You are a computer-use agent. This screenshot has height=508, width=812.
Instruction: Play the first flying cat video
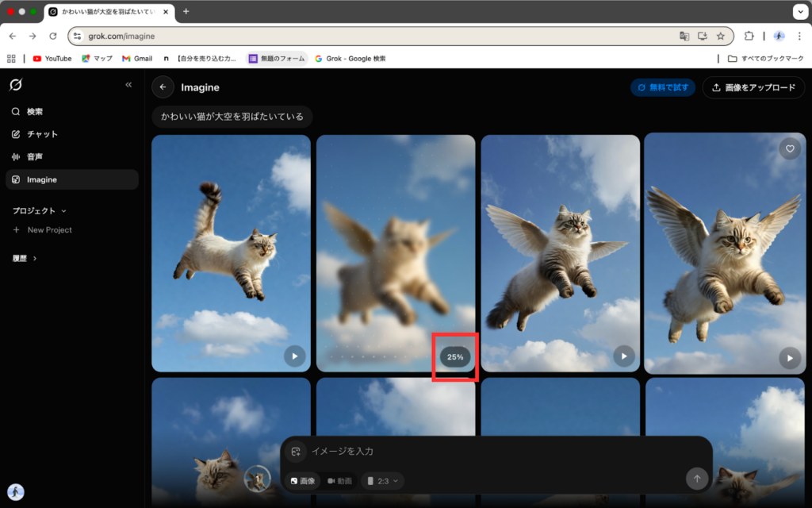pyautogui.click(x=294, y=356)
